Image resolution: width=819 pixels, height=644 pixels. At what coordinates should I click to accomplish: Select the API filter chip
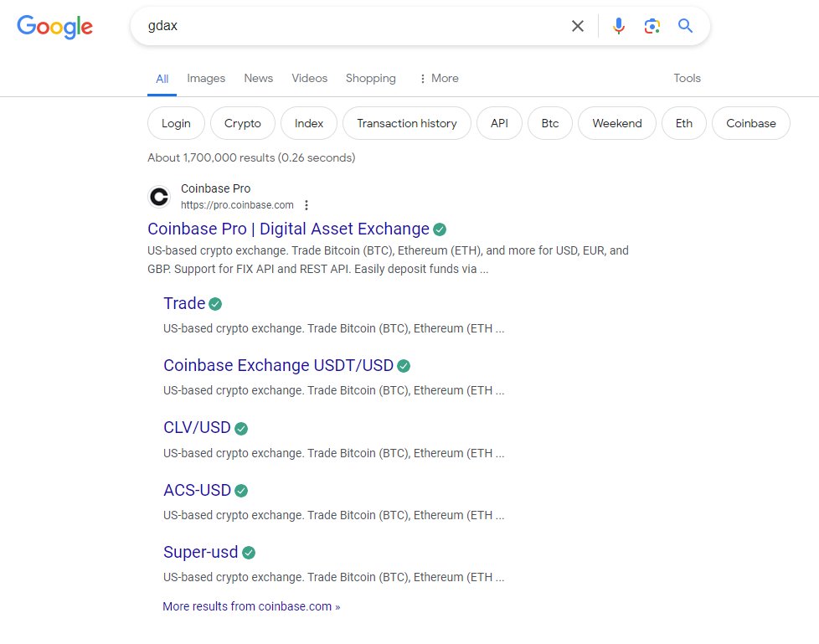[x=499, y=123]
